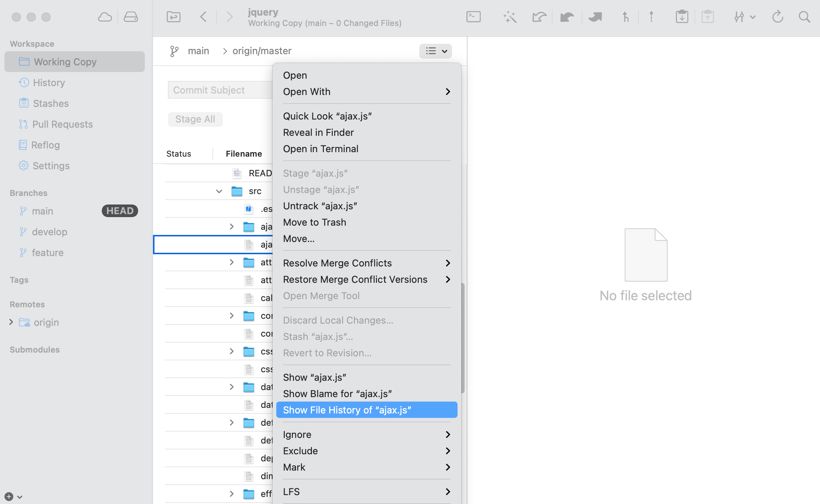The height and width of the screenshot is (504, 820).
Task: Click the local repositories drive icon
Action: 131,17
